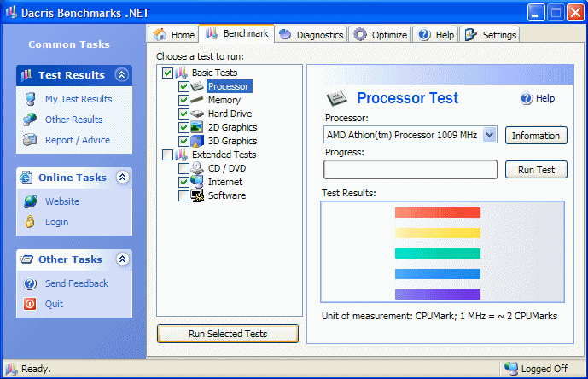Click the status bar Ready icon
Viewport: 588px width, 379px height.
pyautogui.click(x=11, y=369)
